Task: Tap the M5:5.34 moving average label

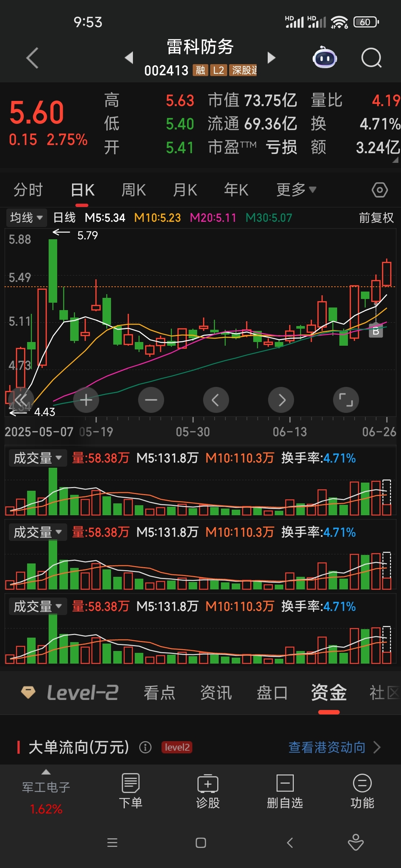Action: 105,218
